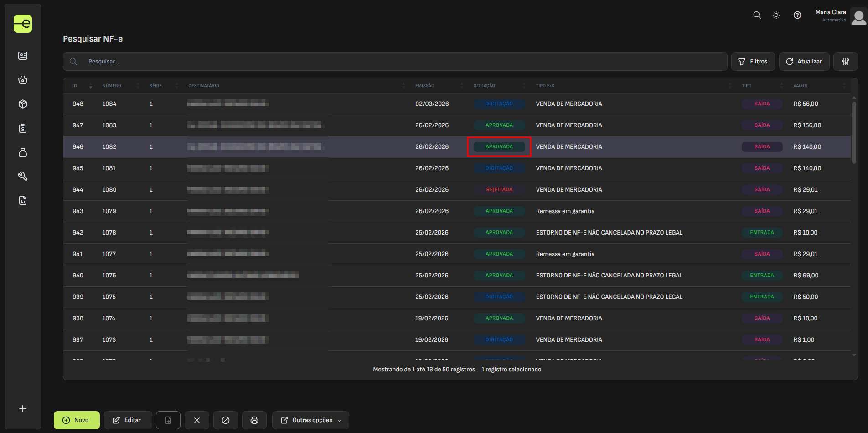
Task: Open the Maria Clara user profile menu
Action: pos(840,16)
